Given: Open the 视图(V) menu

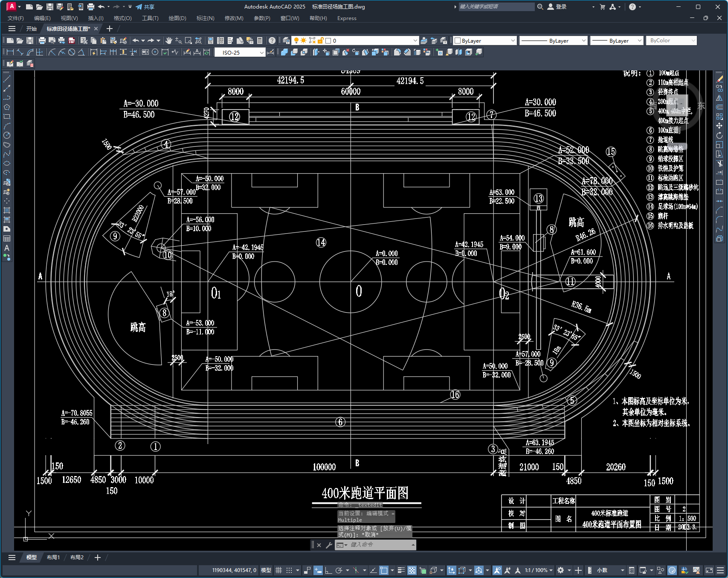Looking at the screenshot, I should point(69,18).
